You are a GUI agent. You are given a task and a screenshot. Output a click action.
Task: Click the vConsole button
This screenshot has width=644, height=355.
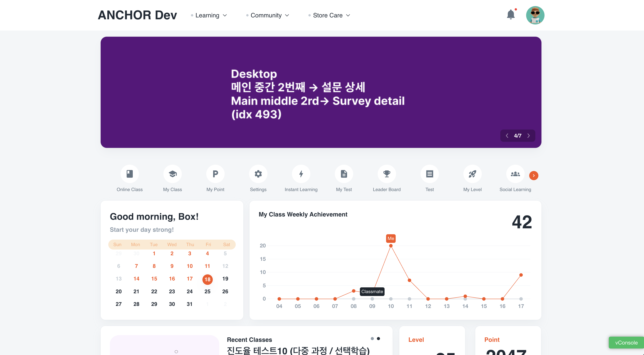(626, 343)
